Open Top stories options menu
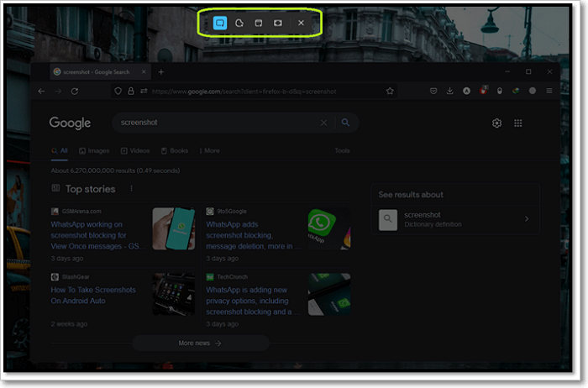The width and height of the screenshot is (588, 388). pos(131,189)
